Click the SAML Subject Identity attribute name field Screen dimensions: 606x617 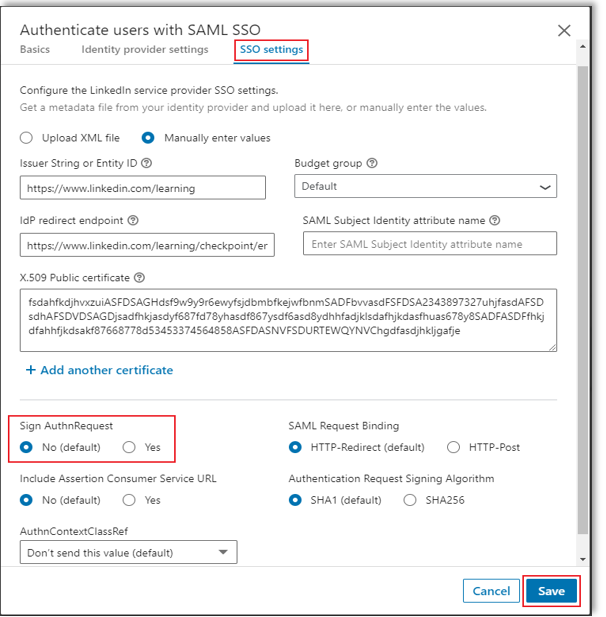tap(430, 244)
